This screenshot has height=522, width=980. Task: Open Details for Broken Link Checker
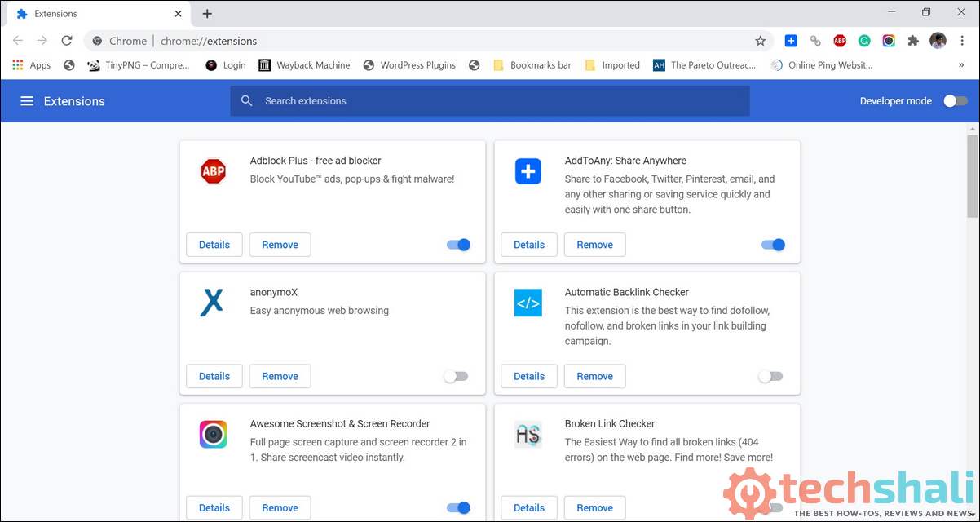(x=529, y=507)
